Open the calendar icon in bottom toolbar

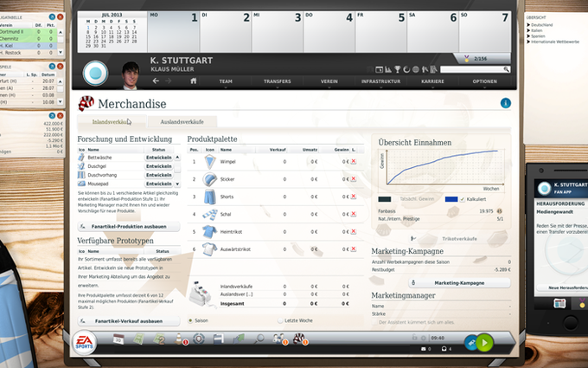pyautogui.click(x=118, y=339)
